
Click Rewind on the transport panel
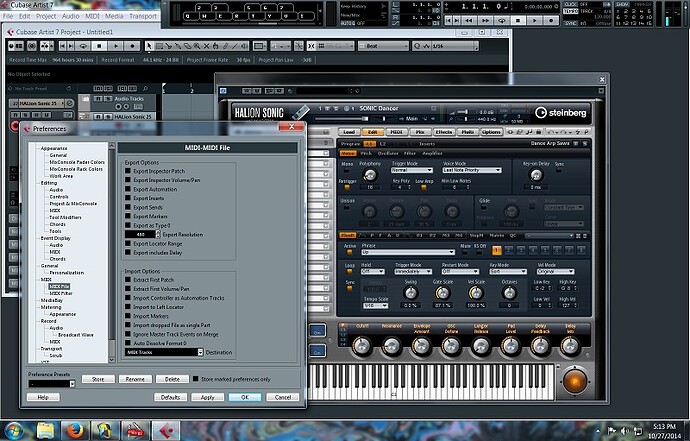(469, 21)
